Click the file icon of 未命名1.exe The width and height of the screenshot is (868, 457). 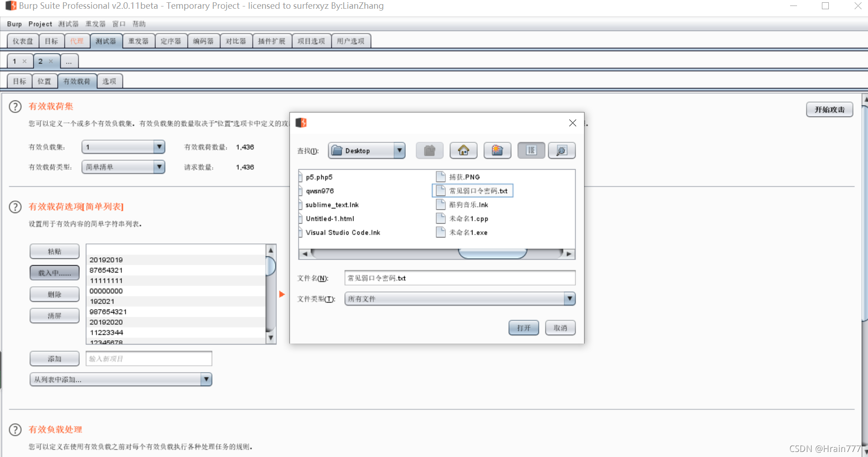click(x=441, y=232)
